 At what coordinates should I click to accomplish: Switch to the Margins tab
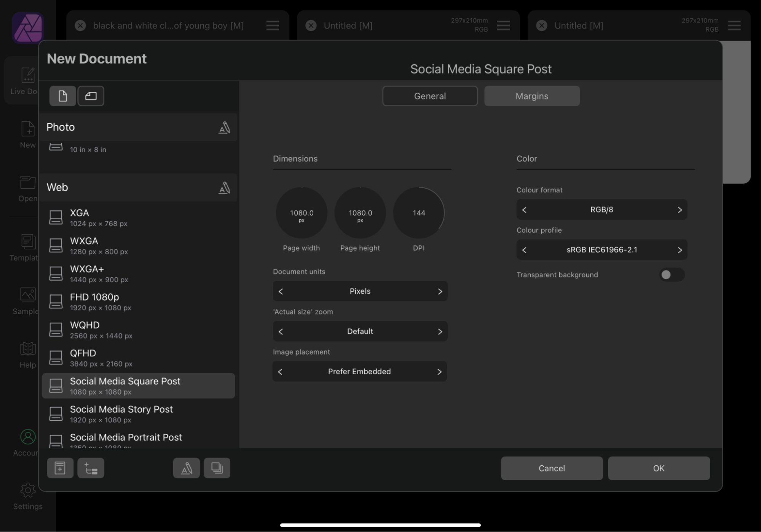(x=532, y=96)
